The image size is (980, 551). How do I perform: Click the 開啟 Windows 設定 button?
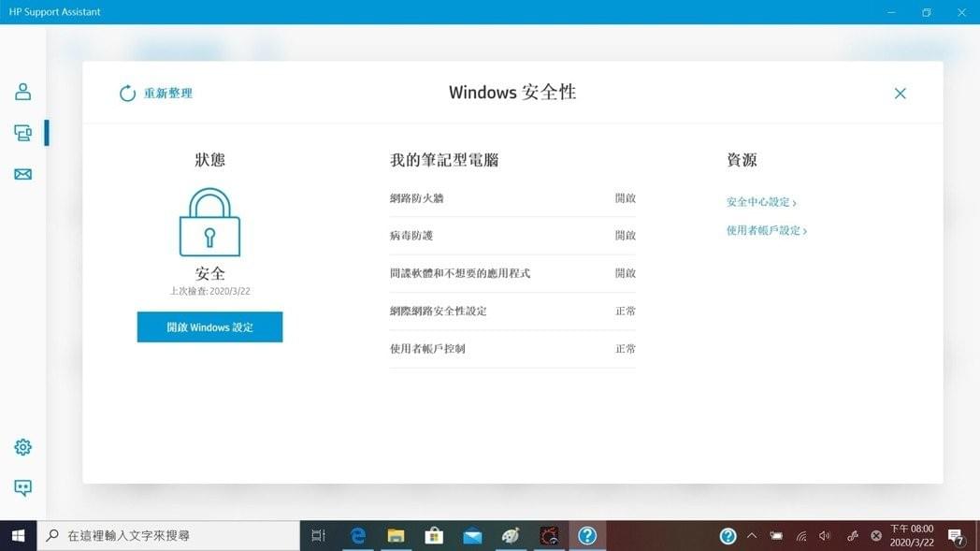click(x=210, y=327)
